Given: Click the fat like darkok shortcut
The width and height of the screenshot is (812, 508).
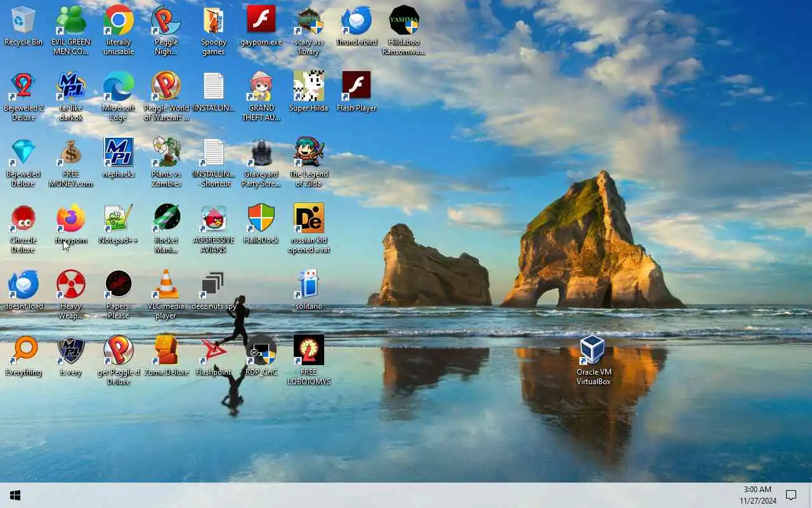Looking at the screenshot, I should pyautogui.click(x=71, y=86).
